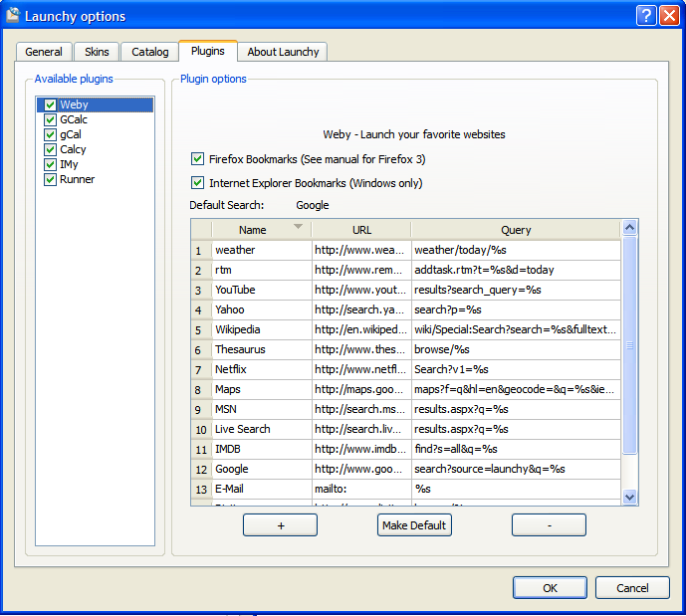Click the 'Google' name cell in the table

(262, 469)
